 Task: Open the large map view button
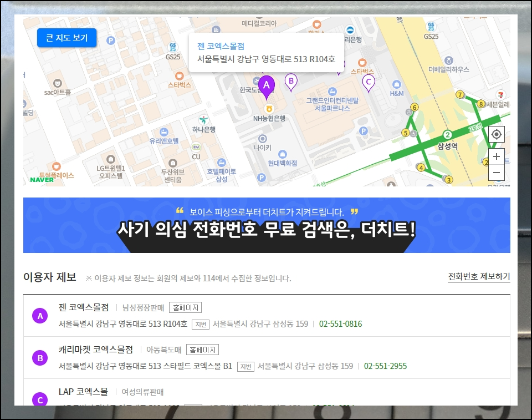(x=66, y=38)
